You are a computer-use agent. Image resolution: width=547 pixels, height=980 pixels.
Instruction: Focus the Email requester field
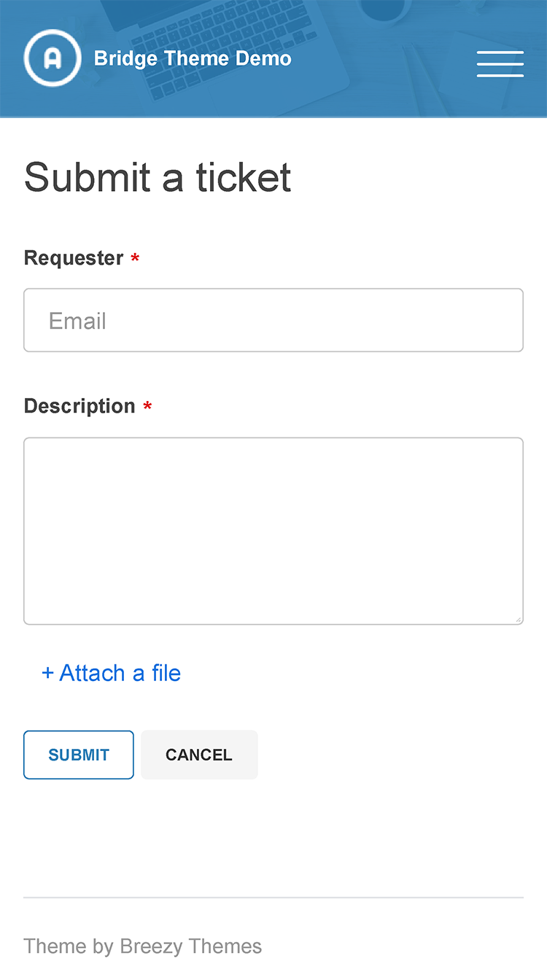point(273,320)
